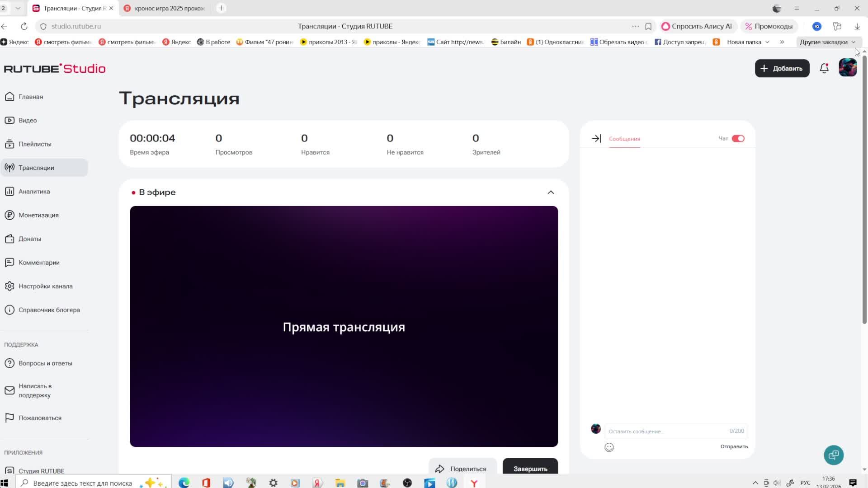Image resolution: width=868 pixels, height=488 pixels.
Task: Bookmark page via address bar icon
Action: [648, 26]
